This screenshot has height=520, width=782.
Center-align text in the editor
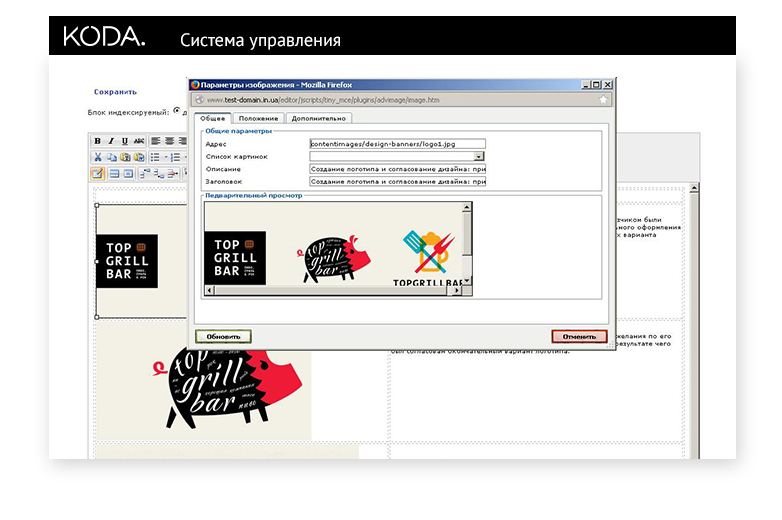170,141
